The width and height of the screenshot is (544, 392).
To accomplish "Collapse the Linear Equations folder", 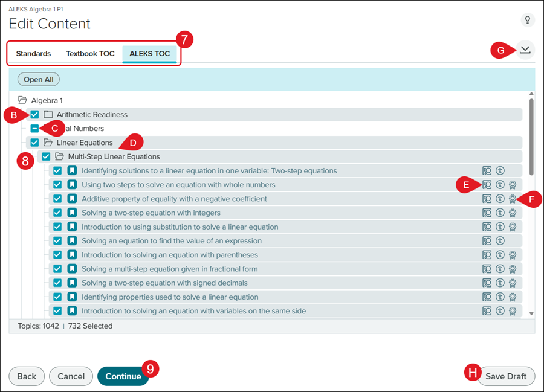I will (x=48, y=143).
